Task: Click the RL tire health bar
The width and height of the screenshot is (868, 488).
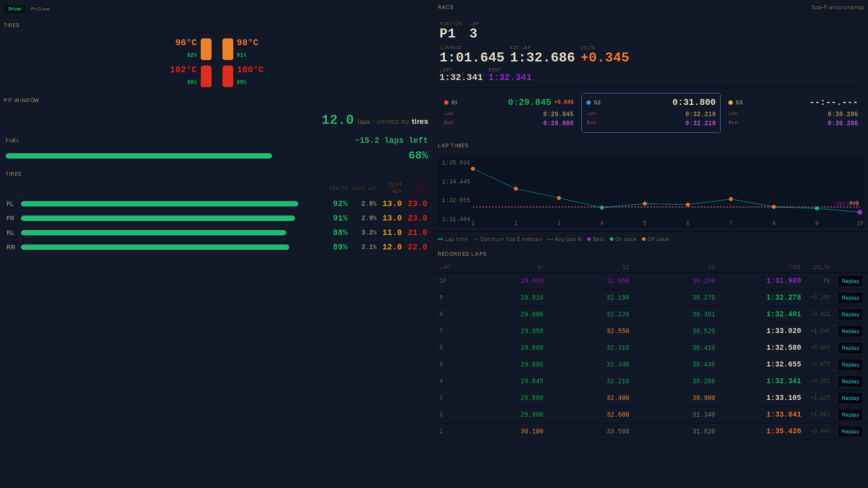Action: (x=153, y=233)
